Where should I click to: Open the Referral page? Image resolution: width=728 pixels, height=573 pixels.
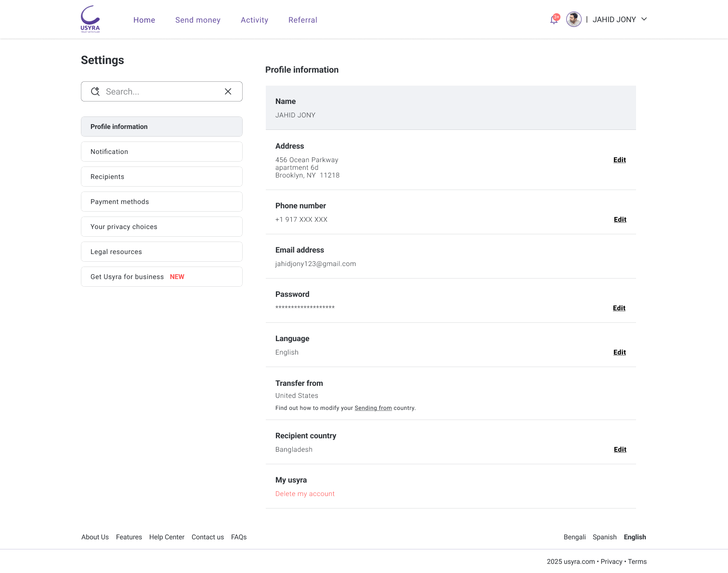coord(303,20)
